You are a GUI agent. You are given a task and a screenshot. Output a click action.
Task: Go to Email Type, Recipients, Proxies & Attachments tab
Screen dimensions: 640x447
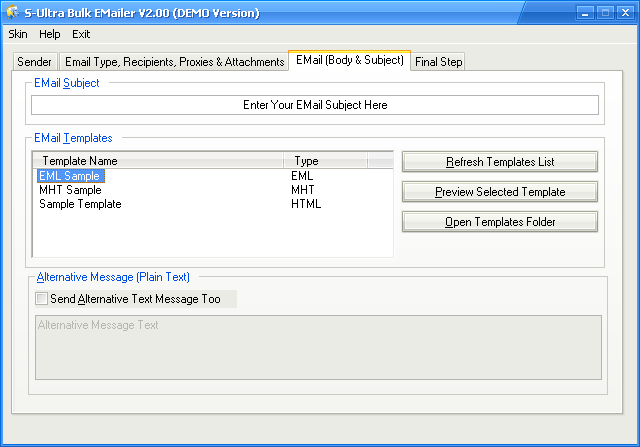[174, 62]
